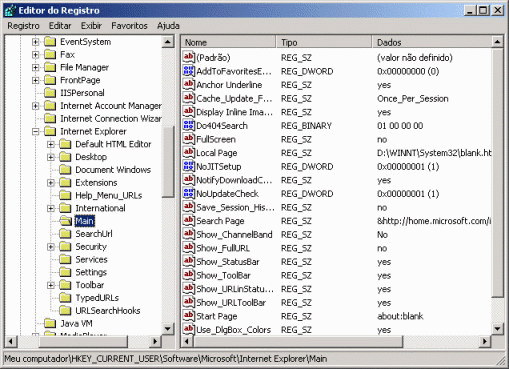Click the Registry Editor title bar icon

[x=10, y=10]
